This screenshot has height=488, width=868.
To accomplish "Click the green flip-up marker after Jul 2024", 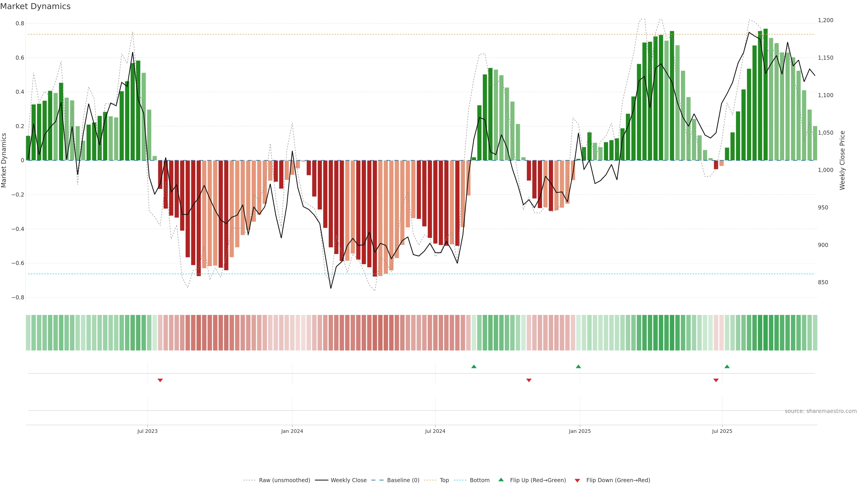I will tap(474, 366).
